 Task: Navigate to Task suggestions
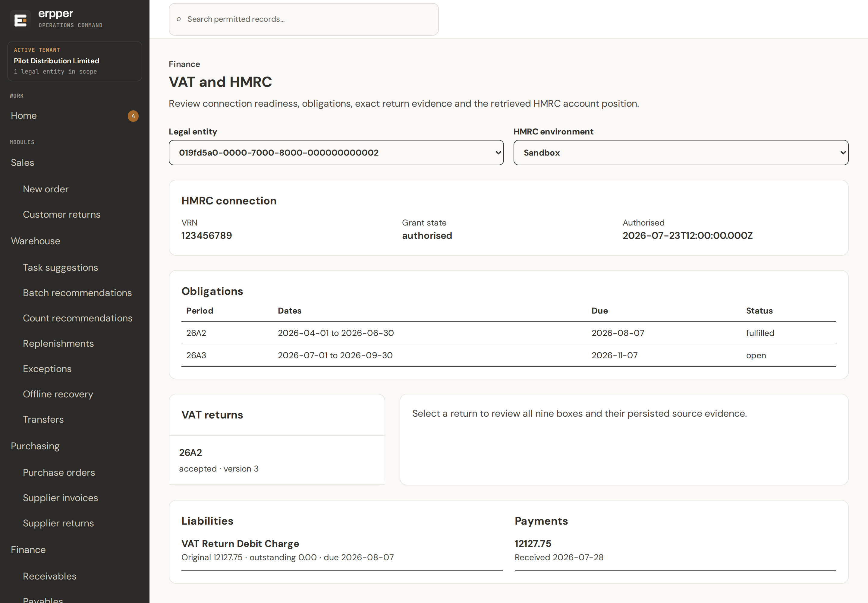pos(61,267)
